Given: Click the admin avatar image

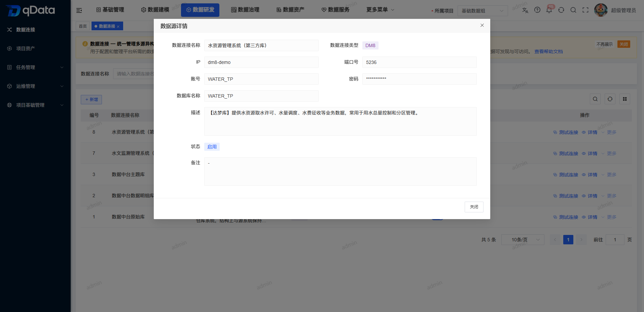Looking at the screenshot, I should coord(601,10).
